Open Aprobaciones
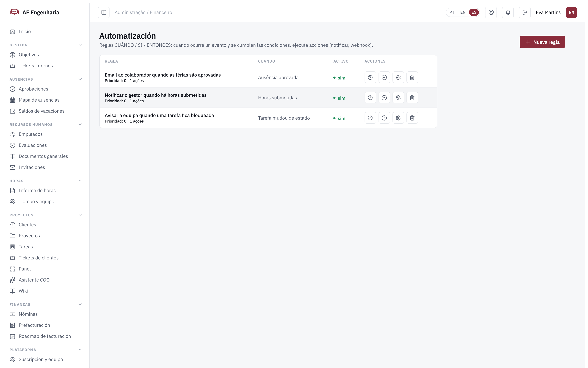The image size is (588, 368). coord(46,89)
